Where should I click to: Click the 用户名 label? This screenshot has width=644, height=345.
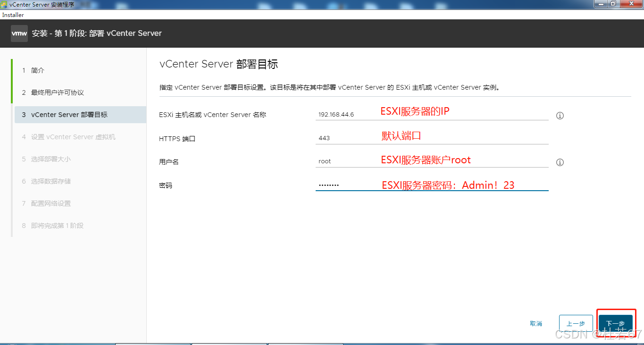coord(169,162)
